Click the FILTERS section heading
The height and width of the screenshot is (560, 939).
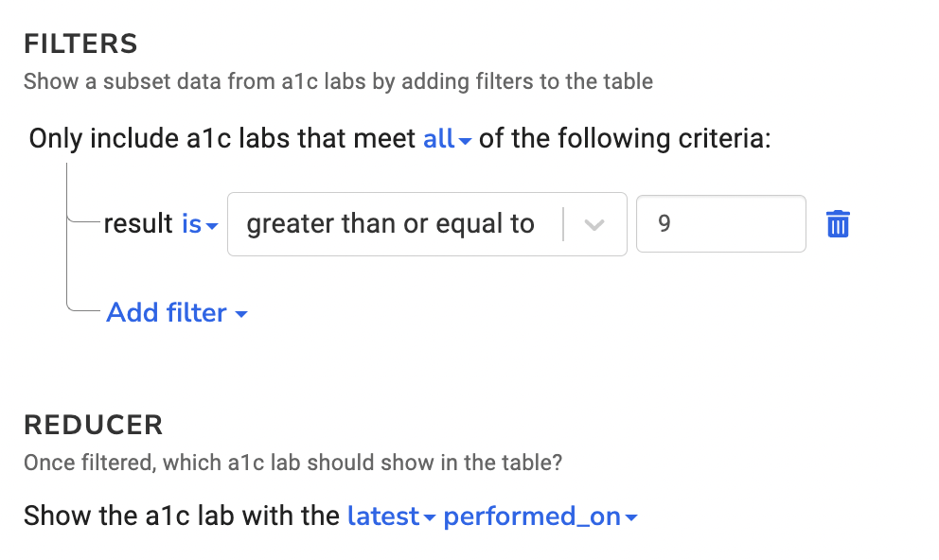[x=81, y=44]
